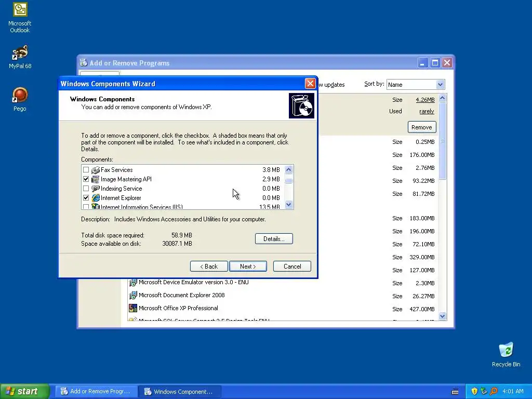Select Microsoft Document Explorer 2008 entry
The height and width of the screenshot is (399, 532).
[x=181, y=295]
